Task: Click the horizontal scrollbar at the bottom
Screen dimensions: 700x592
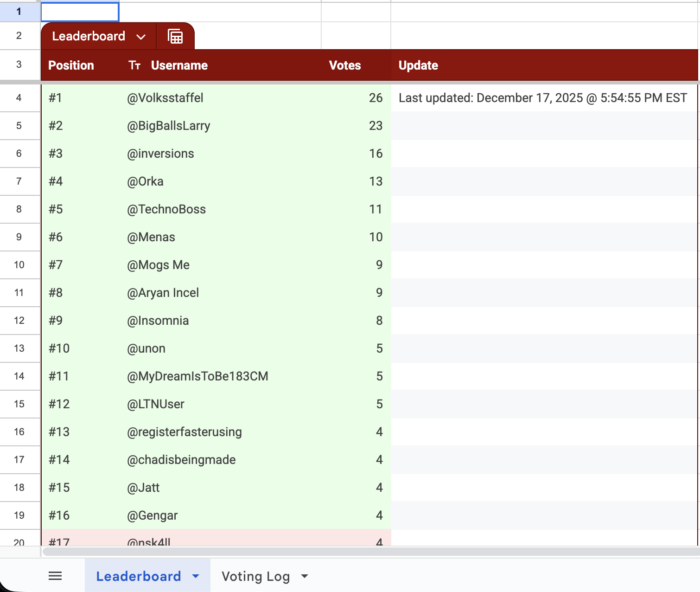Action: pos(371,552)
